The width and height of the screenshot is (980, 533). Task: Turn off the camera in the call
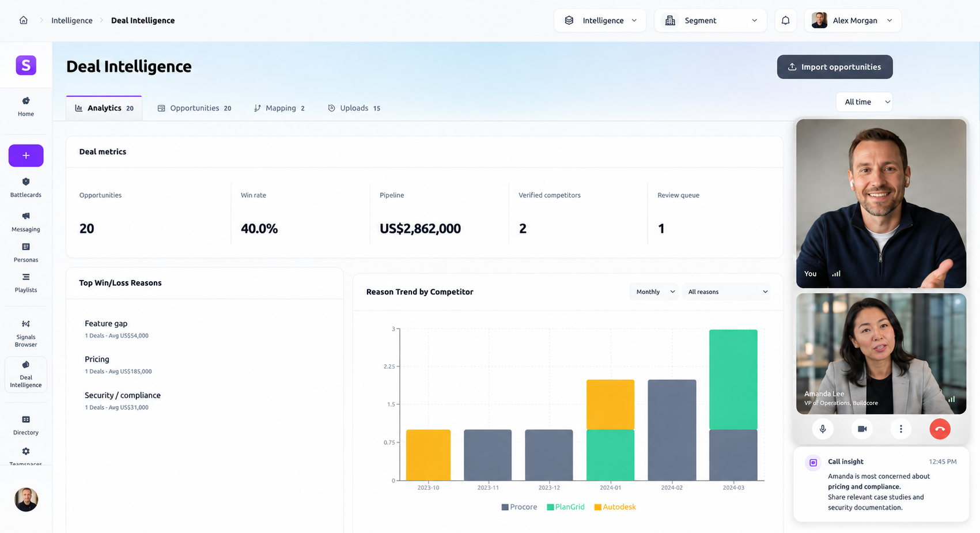[862, 429]
